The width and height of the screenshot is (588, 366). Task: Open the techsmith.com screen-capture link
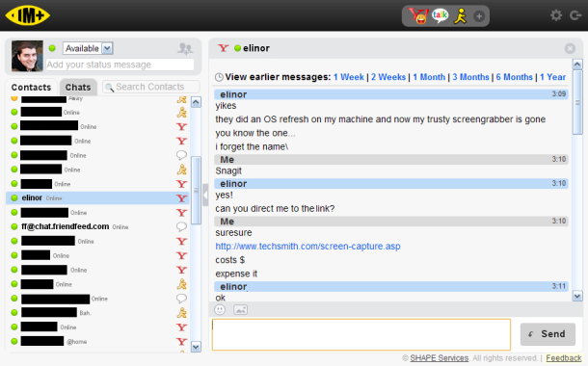pyautogui.click(x=307, y=247)
